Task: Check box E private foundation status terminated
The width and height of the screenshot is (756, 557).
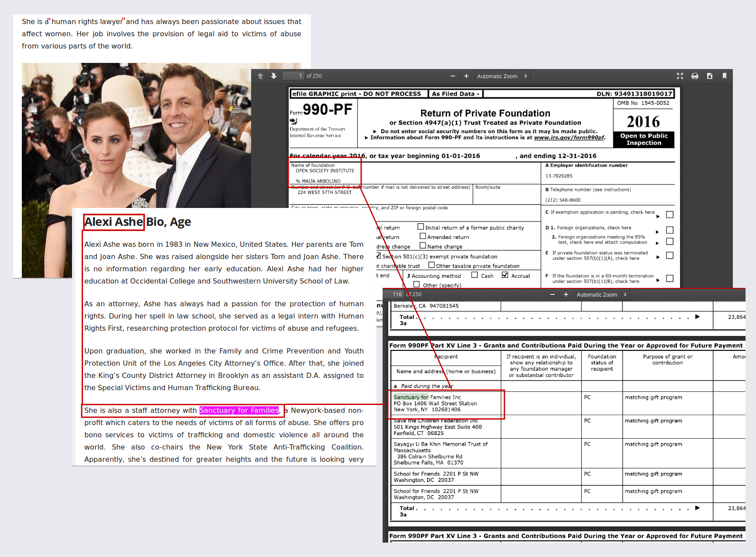Action: 670,256
